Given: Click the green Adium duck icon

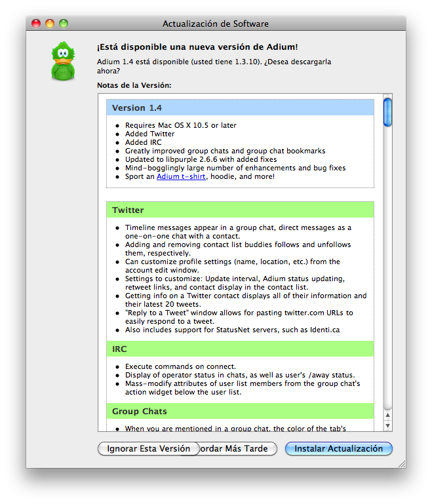Looking at the screenshot, I should click(63, 61).
